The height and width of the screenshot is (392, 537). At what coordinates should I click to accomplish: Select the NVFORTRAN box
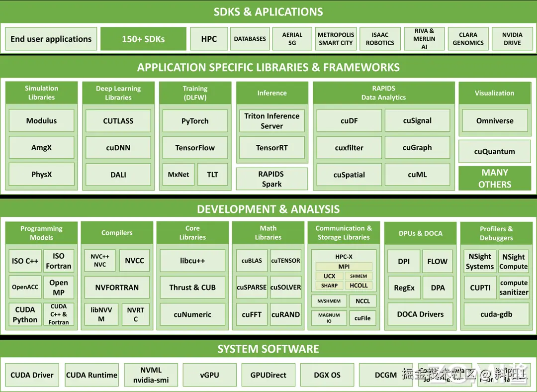point(117,287)
